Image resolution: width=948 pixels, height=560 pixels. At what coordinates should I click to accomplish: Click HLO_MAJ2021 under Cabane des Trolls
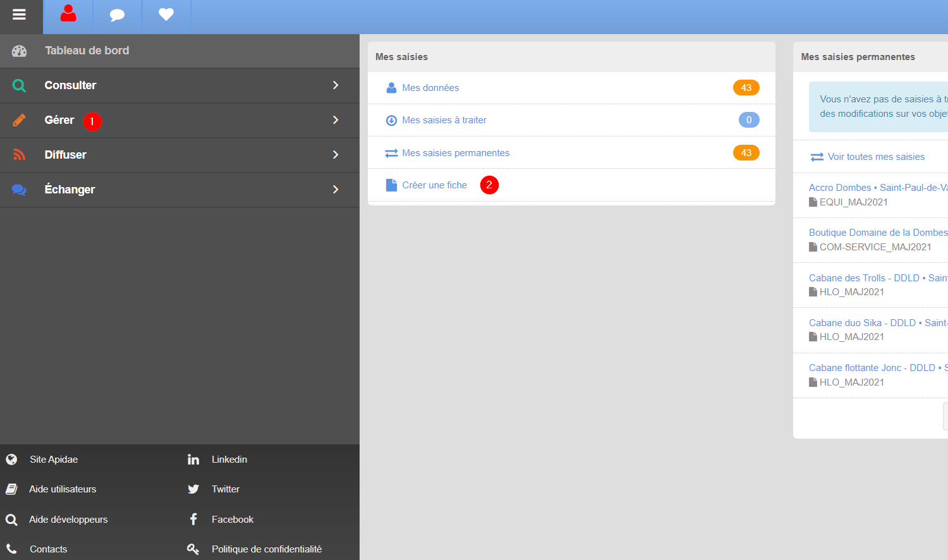(852, 292)
